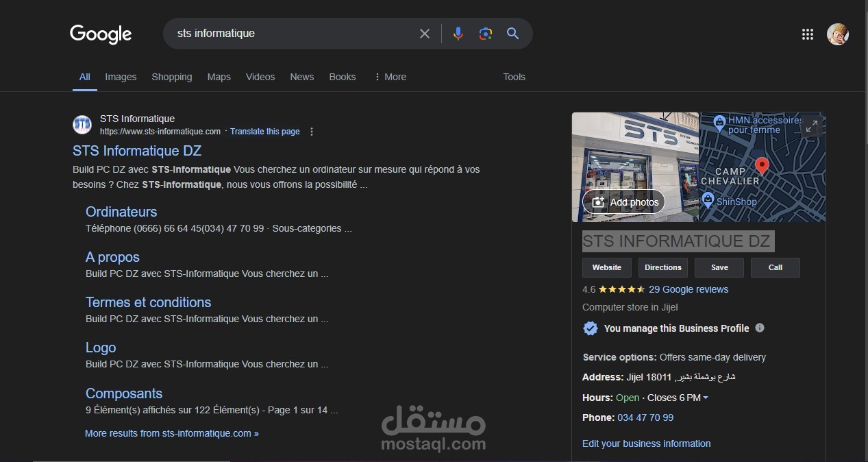
Task: Expand the map with the arrow icon
Action: tap(811, 126)
